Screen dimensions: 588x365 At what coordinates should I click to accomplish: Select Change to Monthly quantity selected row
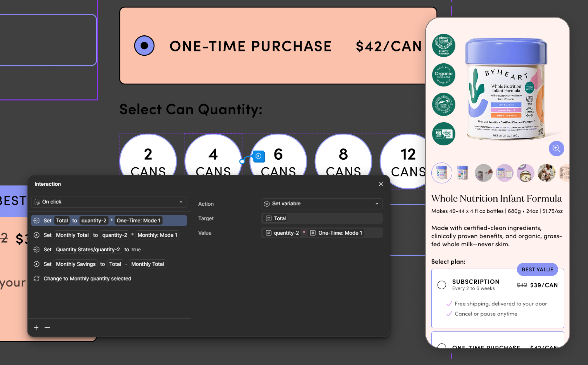[87, 279]
